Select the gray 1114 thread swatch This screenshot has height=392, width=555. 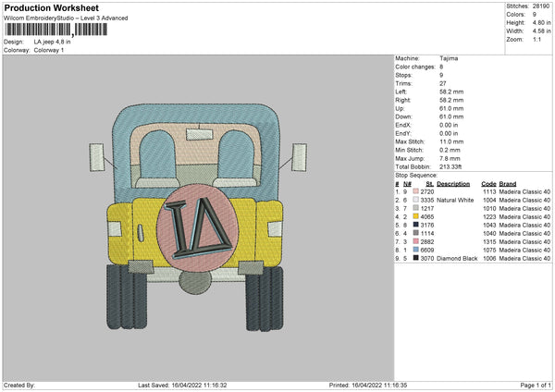coord(416,233)
